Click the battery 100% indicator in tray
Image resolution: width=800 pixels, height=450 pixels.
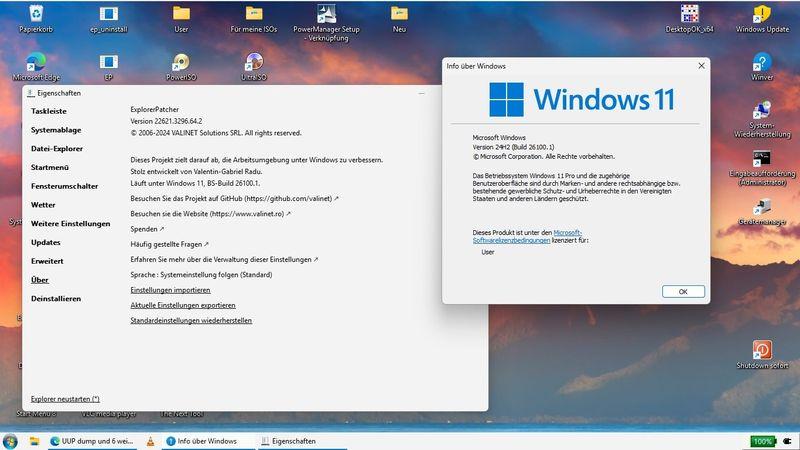[763, 441]
